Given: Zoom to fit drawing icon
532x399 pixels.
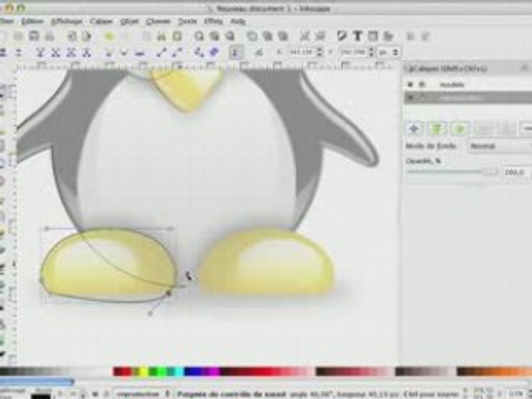Looking at the screenshot, I should point(214,36).
